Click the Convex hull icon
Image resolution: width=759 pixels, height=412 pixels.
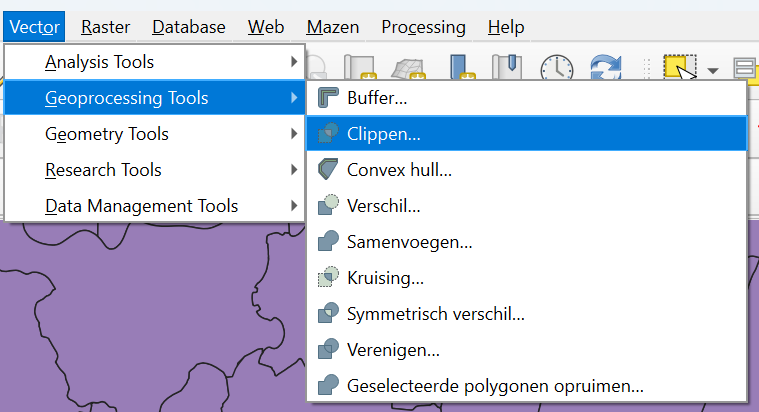(x=329, y=170)
